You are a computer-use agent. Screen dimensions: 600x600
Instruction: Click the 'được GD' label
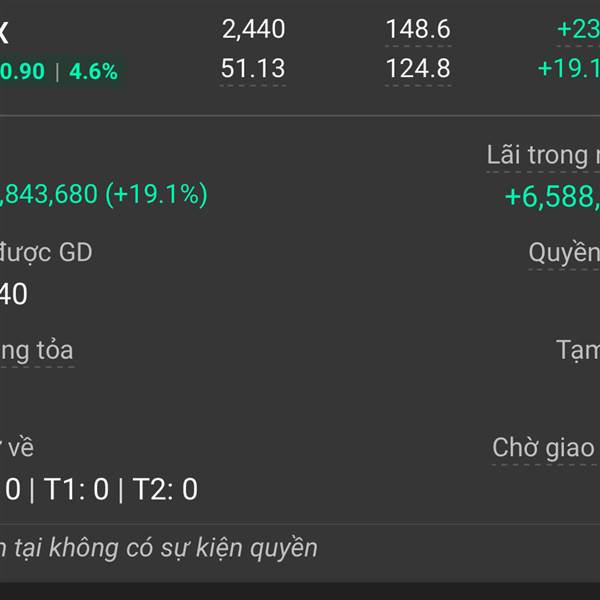[46, 253]
